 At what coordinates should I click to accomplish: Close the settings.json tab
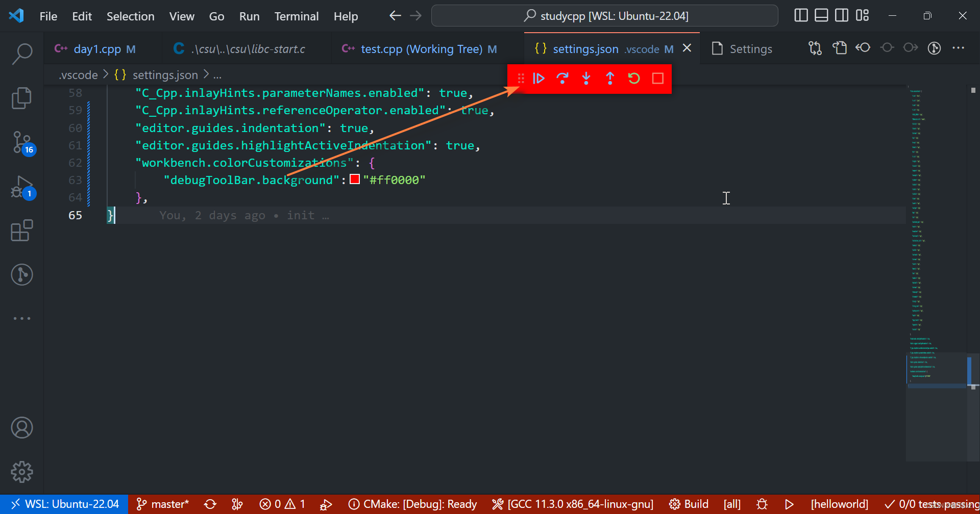pos(687,48)
